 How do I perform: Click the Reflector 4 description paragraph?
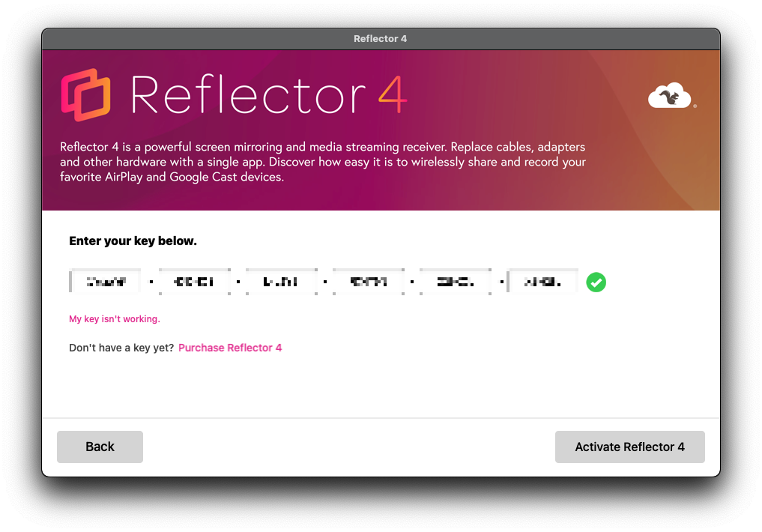pos(323,162)
